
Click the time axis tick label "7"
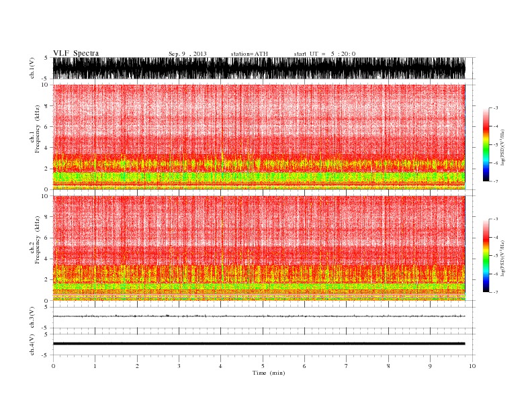pos(347,366)
